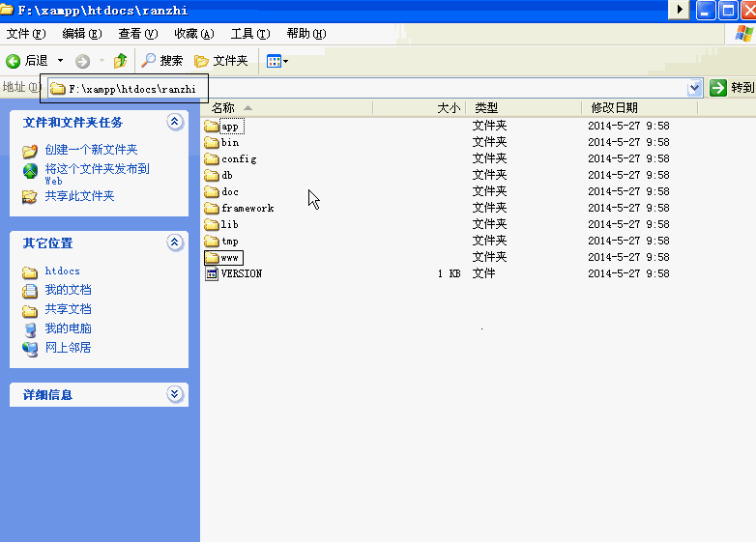Collapse the 文件和文件夹任务 panel
This screenshot has height=542, width=756.
175,122
